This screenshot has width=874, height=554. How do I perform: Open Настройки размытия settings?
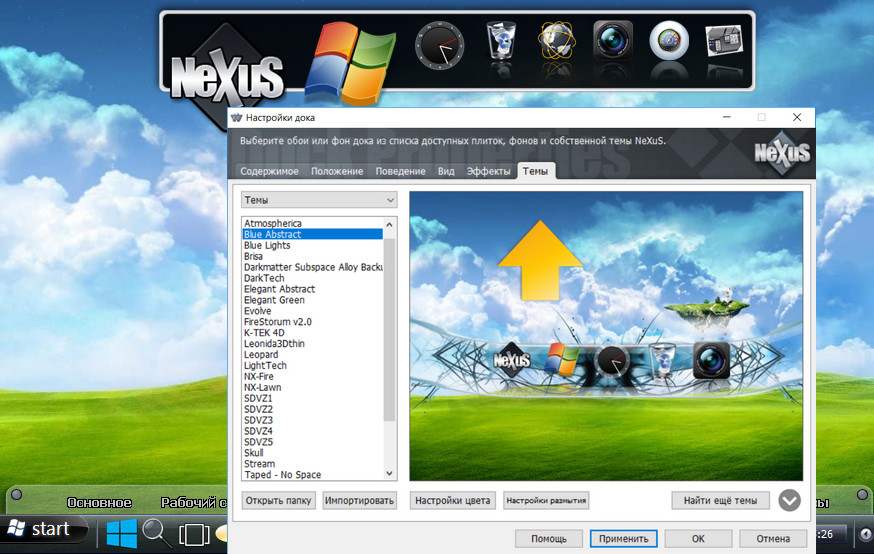point(546,500)
